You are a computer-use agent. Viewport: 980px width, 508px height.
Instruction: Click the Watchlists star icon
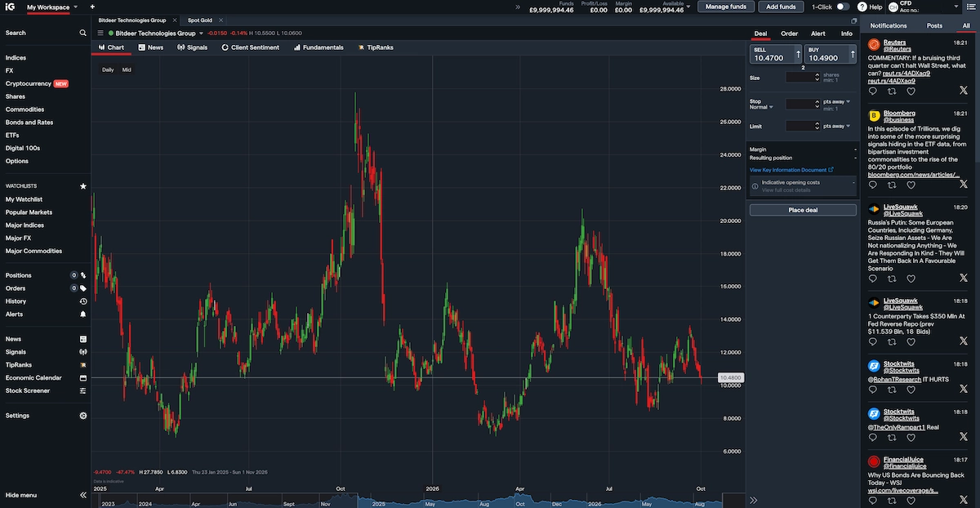(x=83, y=186)
